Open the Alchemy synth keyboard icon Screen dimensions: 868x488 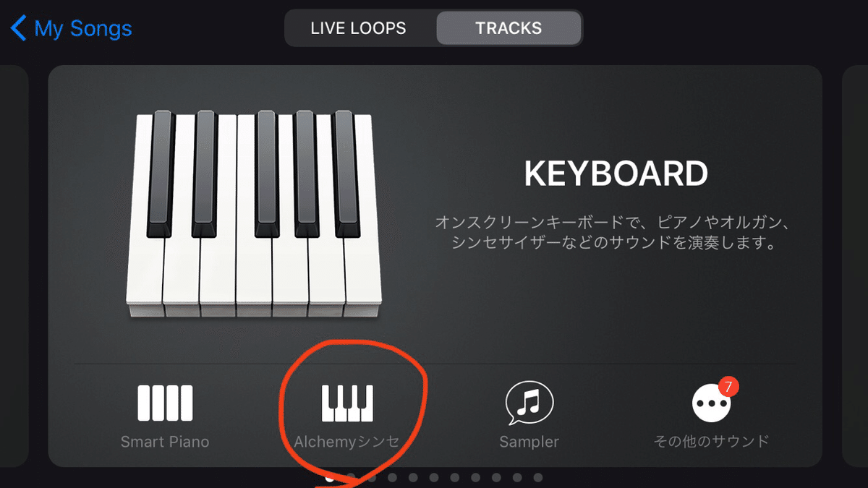[x=347, y=403]
